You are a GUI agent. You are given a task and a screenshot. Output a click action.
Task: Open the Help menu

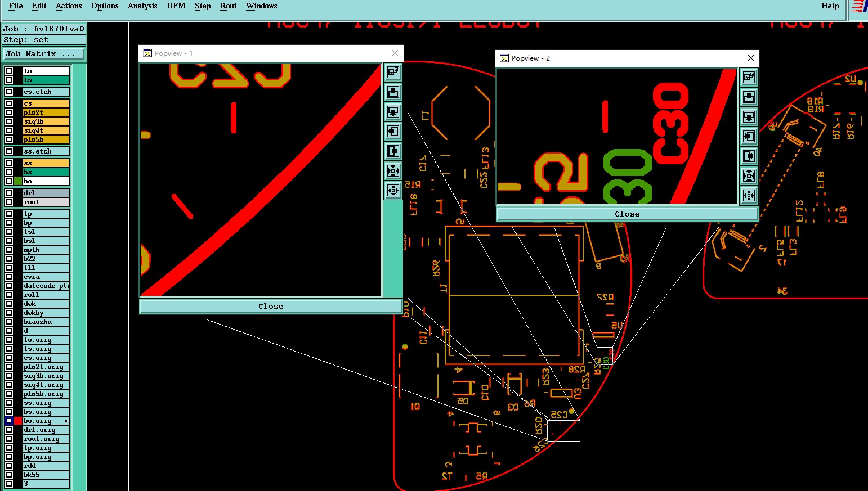[x=830, y=6]
